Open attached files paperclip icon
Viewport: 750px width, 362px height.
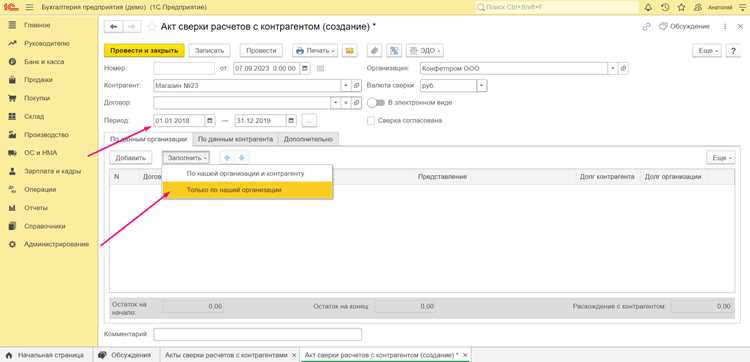[375, 51]
